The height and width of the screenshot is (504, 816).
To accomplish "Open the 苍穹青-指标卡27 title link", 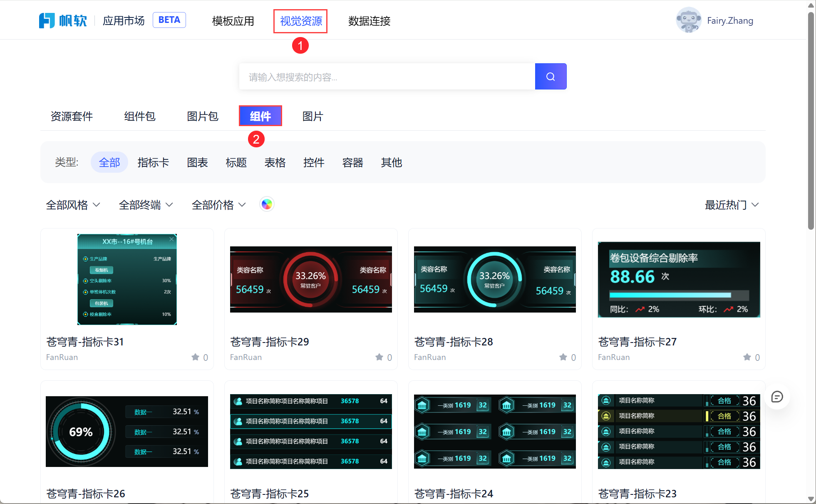I will [637, 342].
